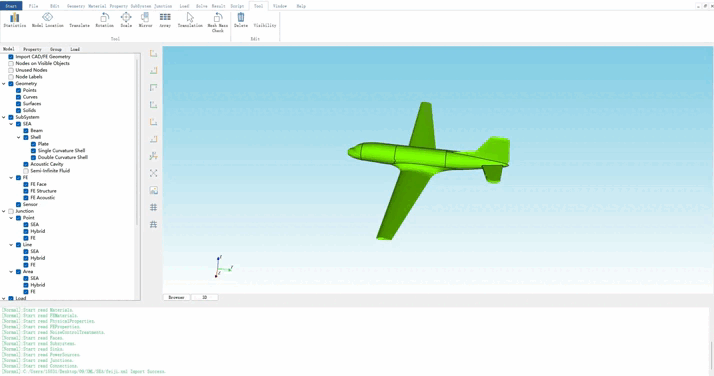Open the Statistics tool in the ribbon
This screenshot has height=376, width=714.
(x=15, y=20)
